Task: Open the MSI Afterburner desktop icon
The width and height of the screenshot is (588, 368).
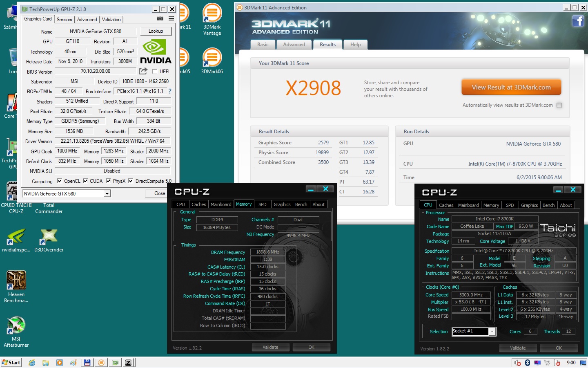Action: coord(16,332)
